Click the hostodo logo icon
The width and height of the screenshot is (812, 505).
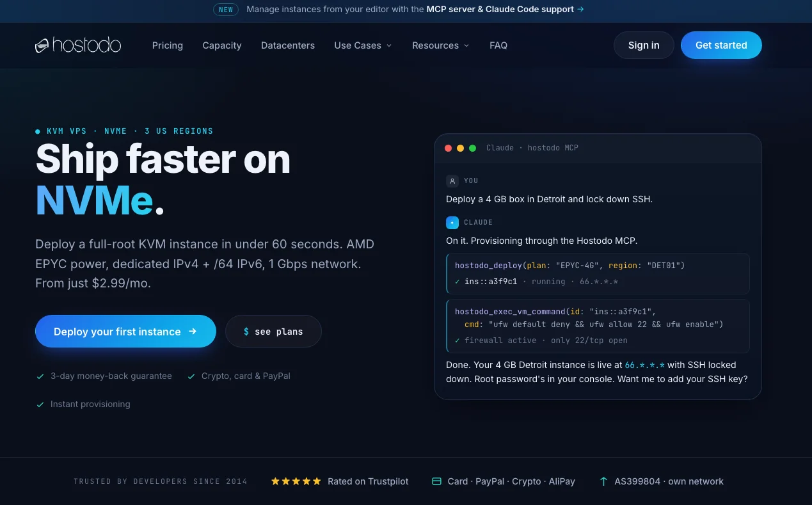pos(42,45)
